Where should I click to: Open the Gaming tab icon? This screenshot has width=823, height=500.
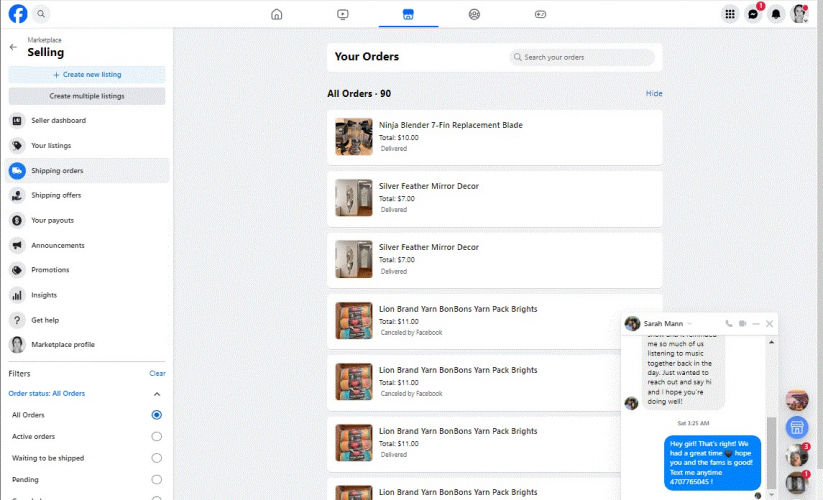coord(540,14)
